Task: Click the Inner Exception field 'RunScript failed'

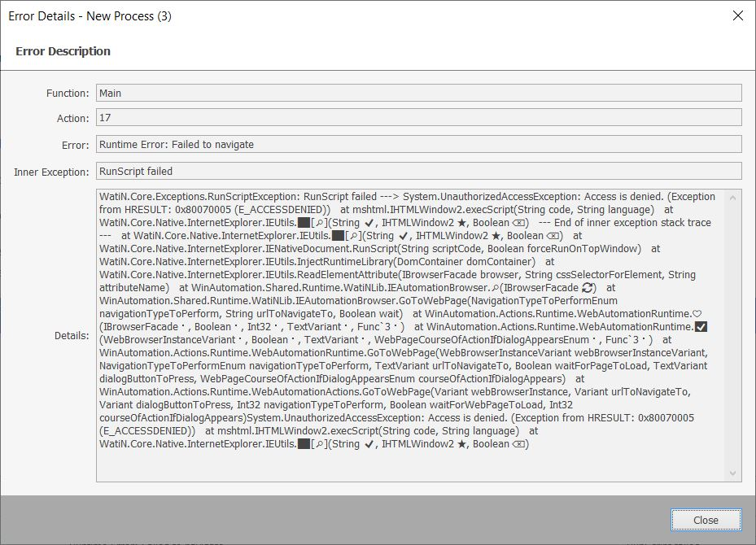Action: 418,171
